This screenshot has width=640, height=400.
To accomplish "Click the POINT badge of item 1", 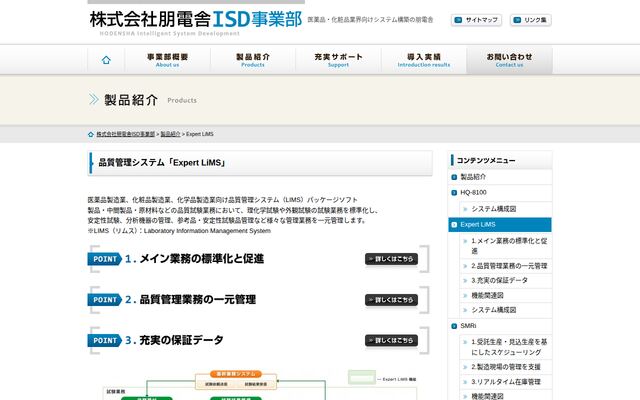I will (x=104, y=259).
